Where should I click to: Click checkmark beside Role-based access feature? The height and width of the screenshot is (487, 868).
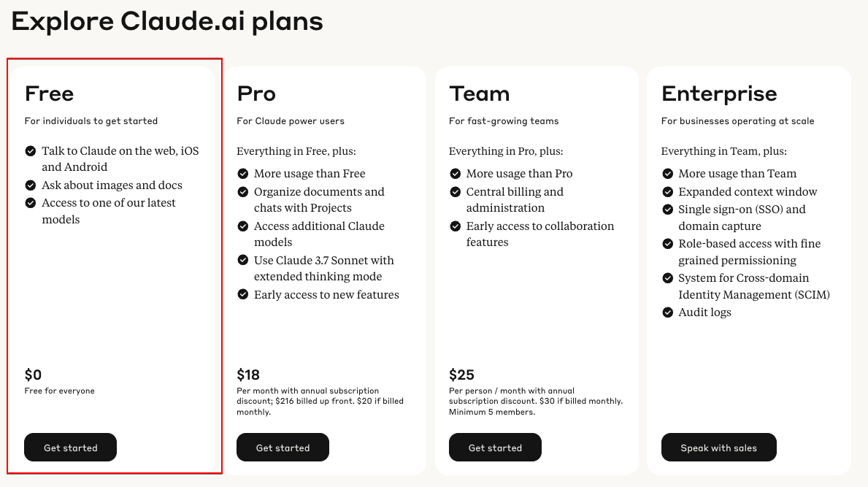tap(667, 244)
